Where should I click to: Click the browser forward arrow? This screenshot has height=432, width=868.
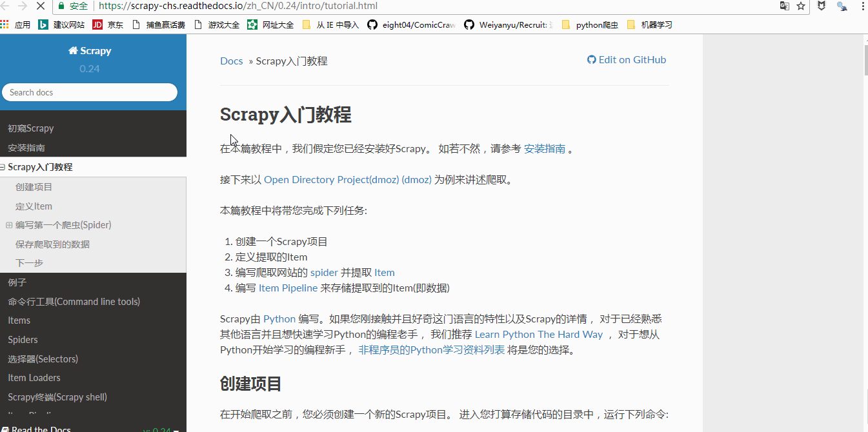tap(21, 6)
